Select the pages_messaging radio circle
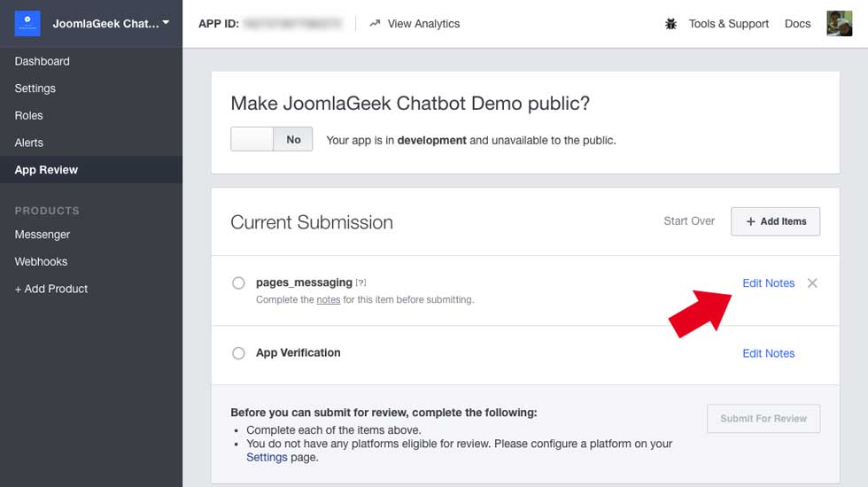 pyautogui.click(x=238, y=283)
